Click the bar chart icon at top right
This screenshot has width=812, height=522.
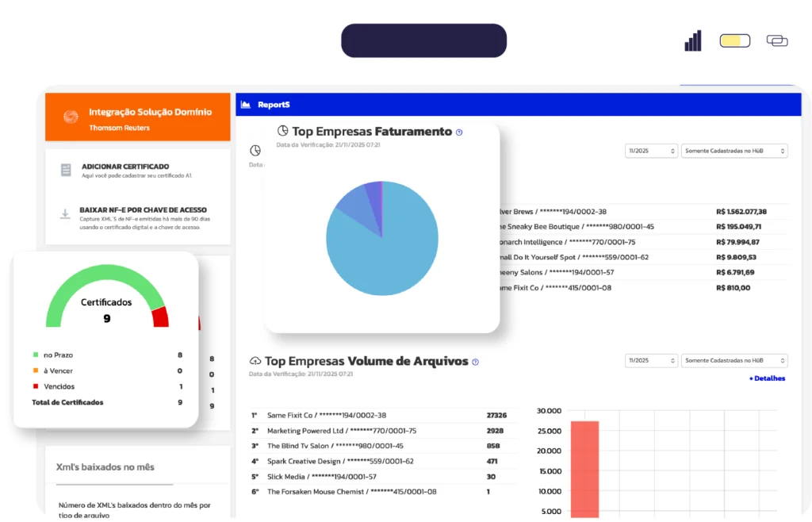[693, 40]
